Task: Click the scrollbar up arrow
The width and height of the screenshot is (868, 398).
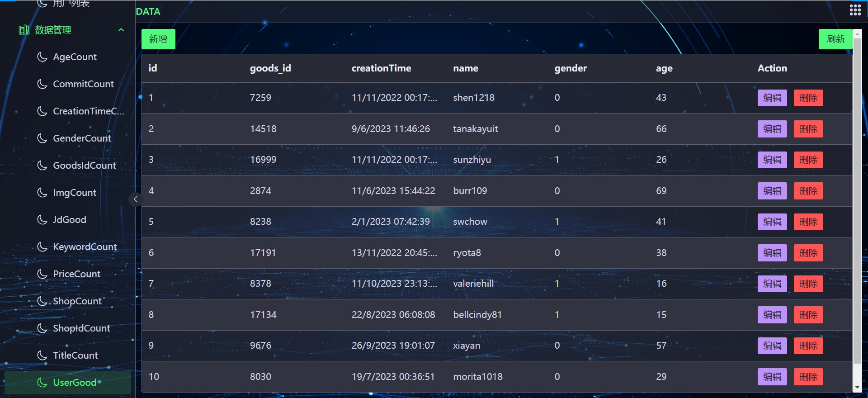Action: (857, 33)
